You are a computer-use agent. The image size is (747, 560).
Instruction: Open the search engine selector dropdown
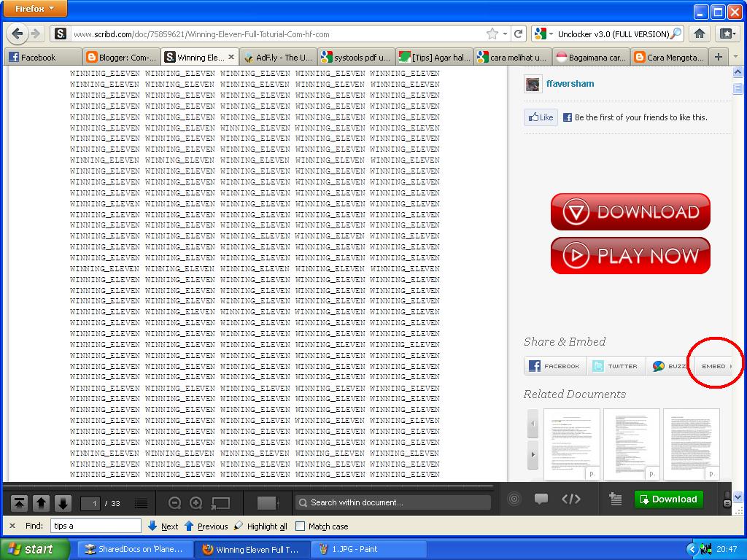point(543,34)
